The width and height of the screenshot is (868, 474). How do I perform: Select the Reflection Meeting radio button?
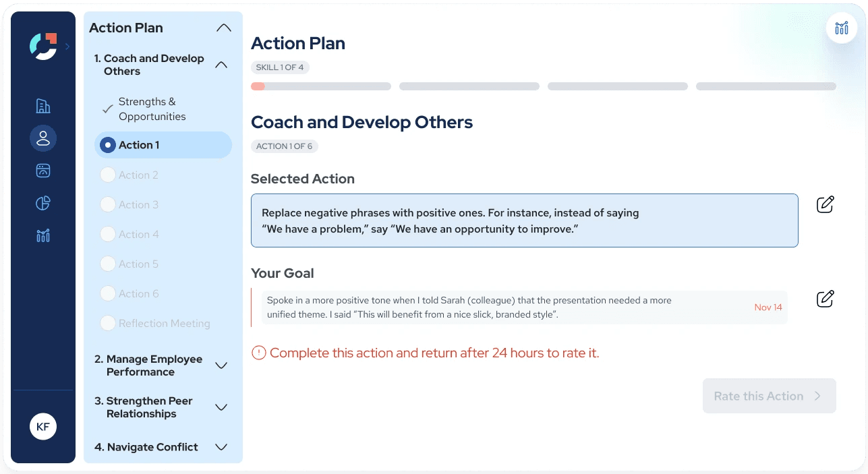107,323
